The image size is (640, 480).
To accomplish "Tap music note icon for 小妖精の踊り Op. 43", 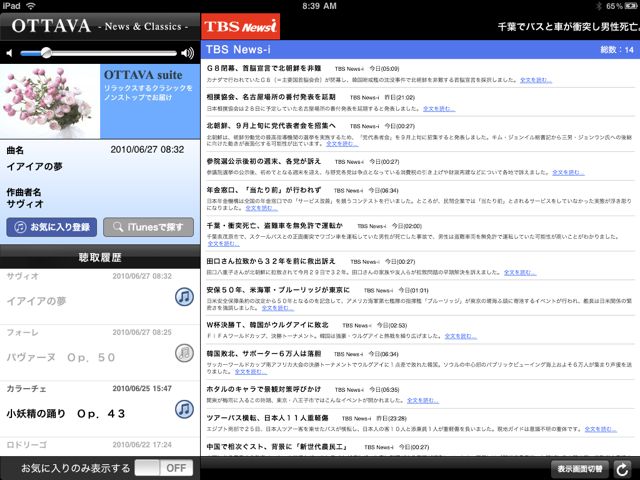I will click(184, 409).
